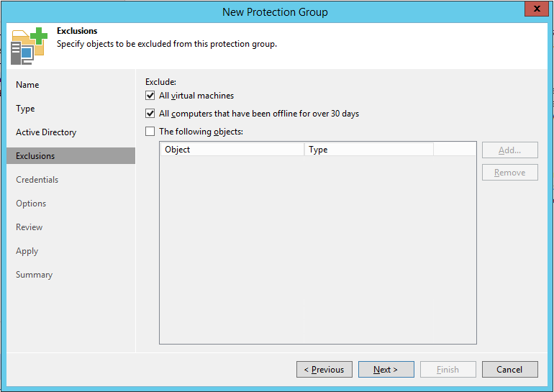This screenshot has width=554, height=392.
Task: Go back with Previous button
Action: tap(324, 370)
